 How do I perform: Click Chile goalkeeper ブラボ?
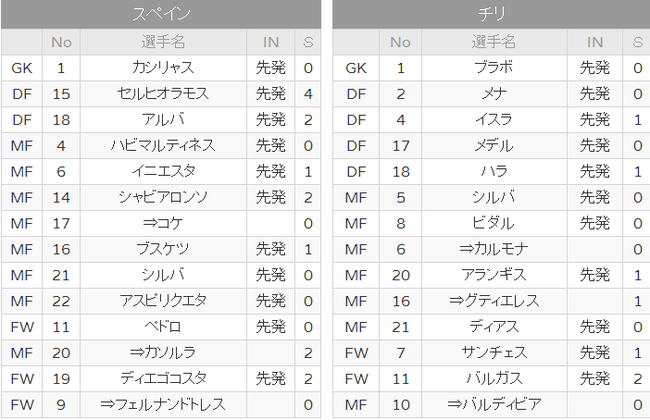[x=494, y=68]
